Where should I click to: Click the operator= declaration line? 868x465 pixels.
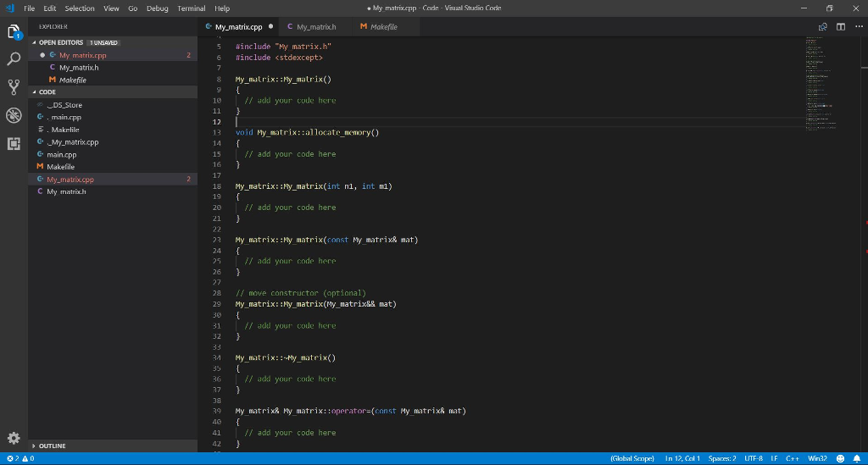(x=350, y=411)
